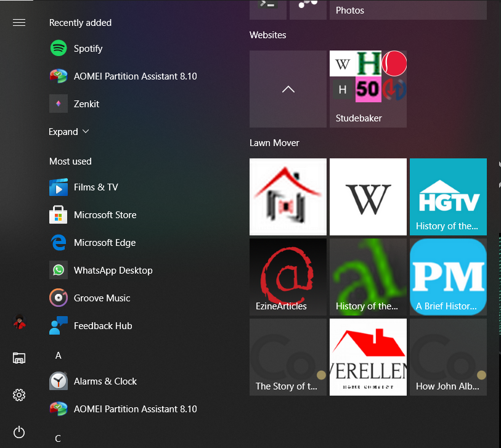The width and height of the screenshot is (501, 448).
Task: Open the PM A Brief Histor... tile
Action: coord(448,277)
